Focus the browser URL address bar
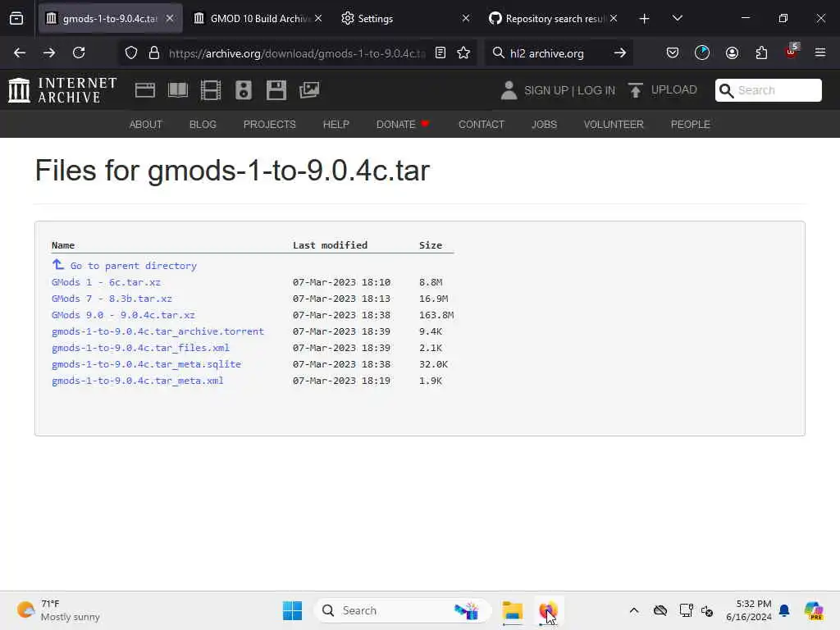 [297, 53]
